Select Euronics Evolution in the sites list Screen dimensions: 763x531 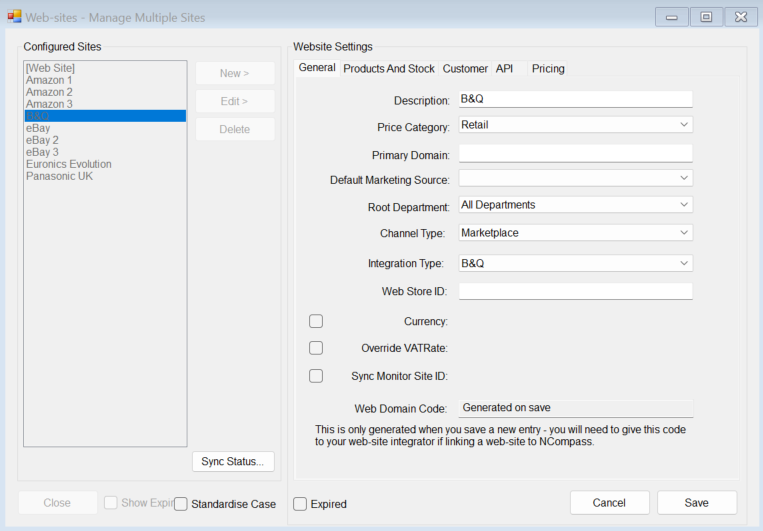coord(69,164)
